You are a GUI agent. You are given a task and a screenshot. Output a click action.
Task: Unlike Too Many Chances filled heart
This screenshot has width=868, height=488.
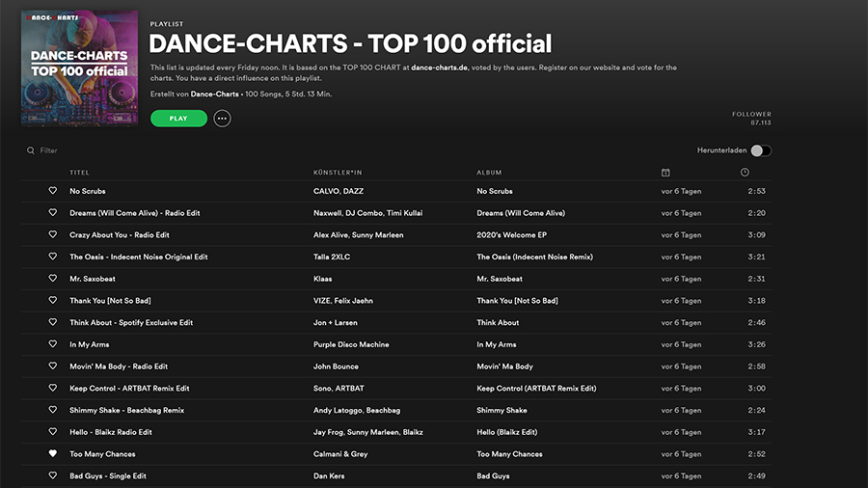pyautogui.click(x=53, y=453)
